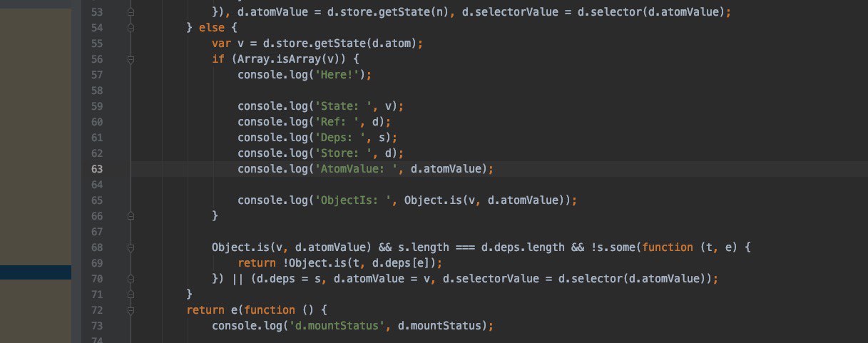Click the 'State: ' string on line 59
The width and height of the screenshot is (868, 343).
tap(343, 106)
